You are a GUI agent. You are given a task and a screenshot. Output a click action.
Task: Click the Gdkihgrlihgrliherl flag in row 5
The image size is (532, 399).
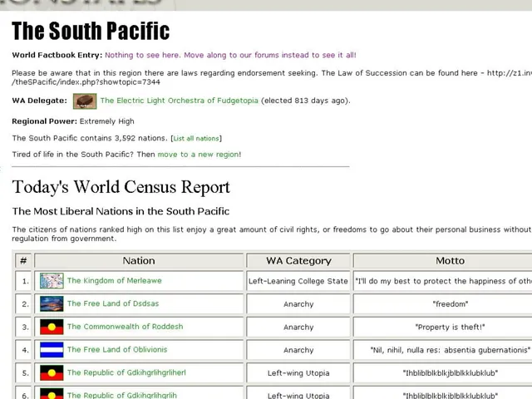[52, 373]
